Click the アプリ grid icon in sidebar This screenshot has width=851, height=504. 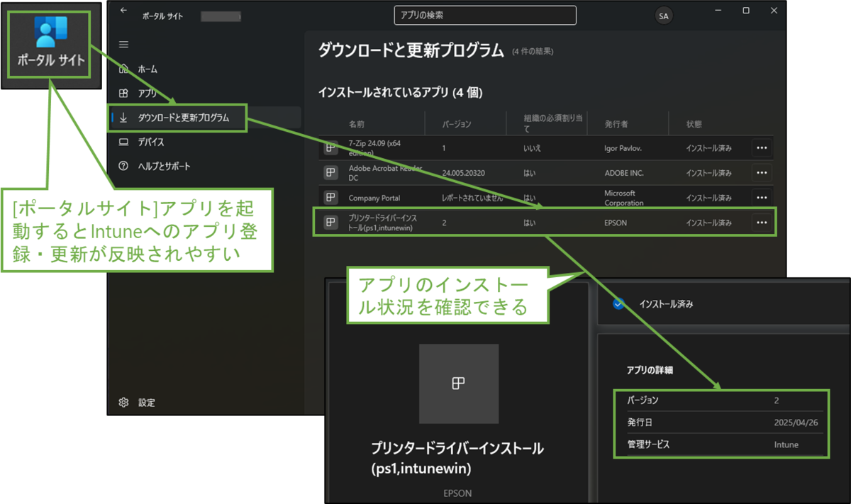point(123,93)
